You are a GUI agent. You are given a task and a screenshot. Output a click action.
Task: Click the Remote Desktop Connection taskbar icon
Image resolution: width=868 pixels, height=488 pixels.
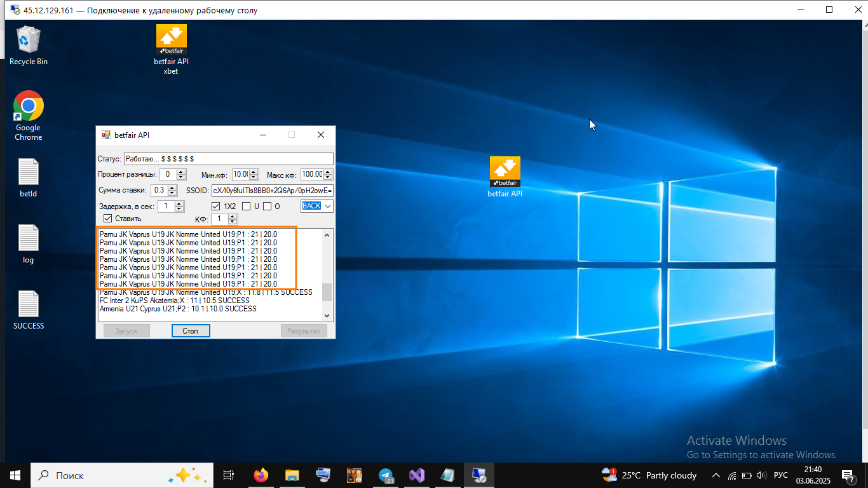point(479,475)
